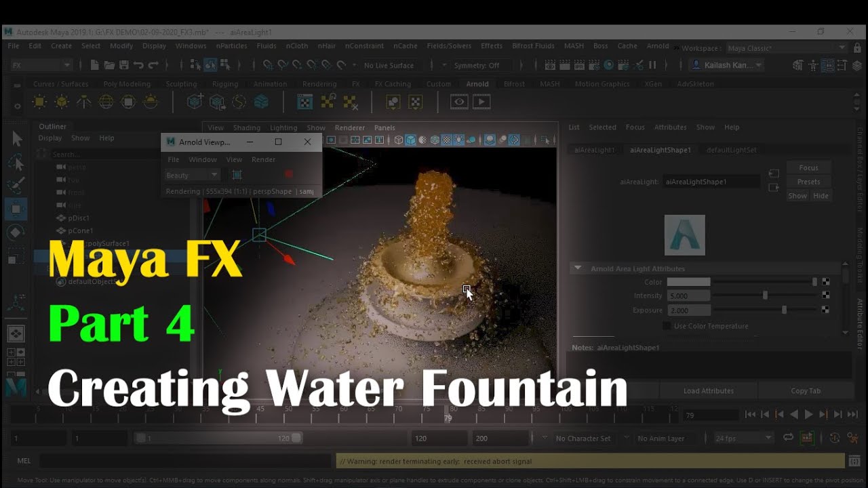
Task: Select the arrow Select tool
Action: pyautogui.click(x=16, y=139)
